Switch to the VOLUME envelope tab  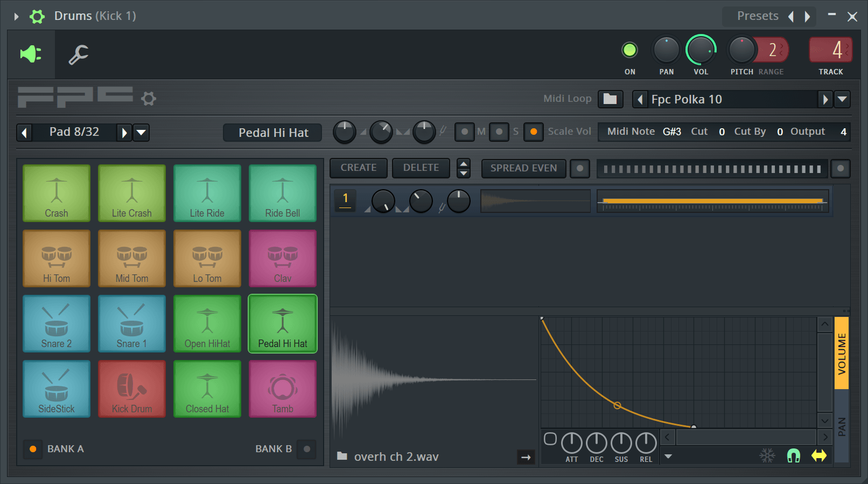point(842,353)
